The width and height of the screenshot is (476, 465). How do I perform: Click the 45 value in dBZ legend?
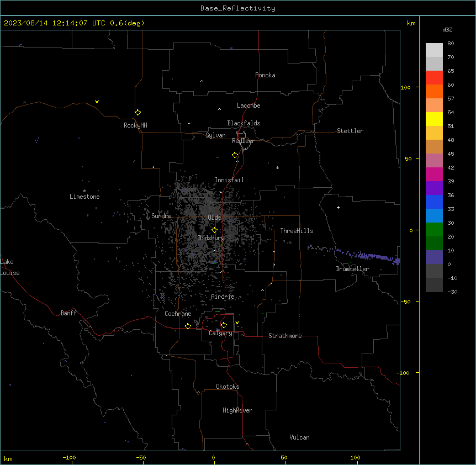coord(451,154)
